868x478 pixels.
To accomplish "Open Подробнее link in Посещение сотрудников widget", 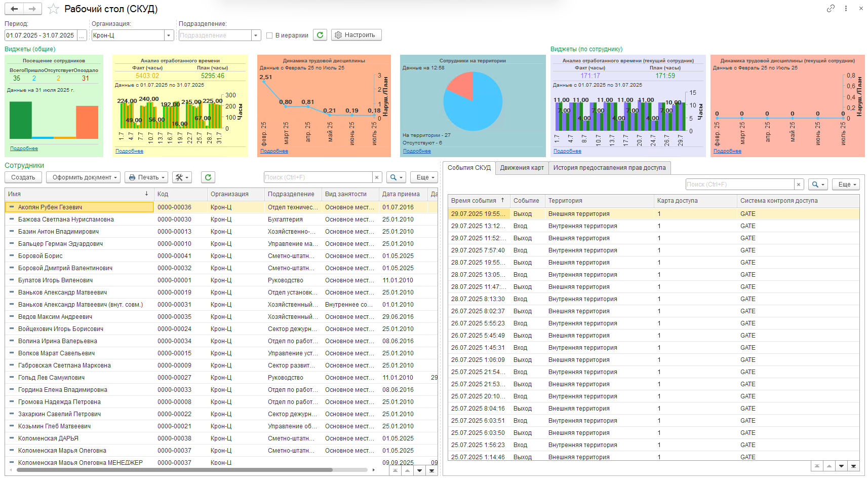I will [x=24, y=149].
